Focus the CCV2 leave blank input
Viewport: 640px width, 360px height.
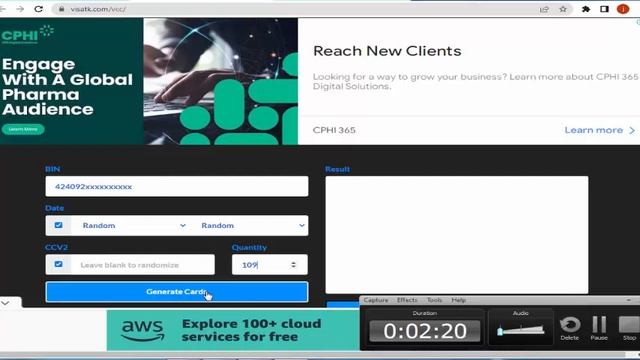[142, 265]
